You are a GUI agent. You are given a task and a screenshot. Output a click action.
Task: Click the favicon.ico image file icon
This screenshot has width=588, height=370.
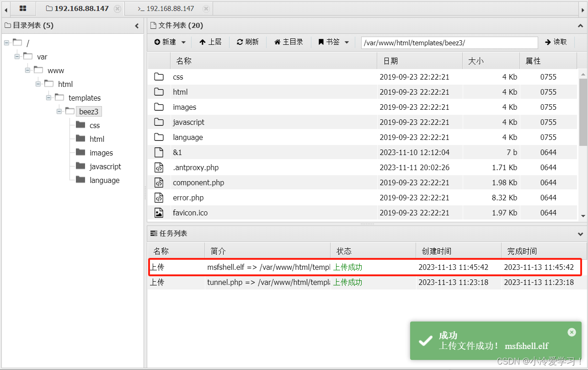point(159,213)
